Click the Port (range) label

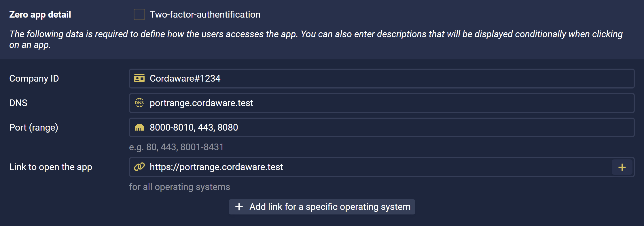[34, 127]
